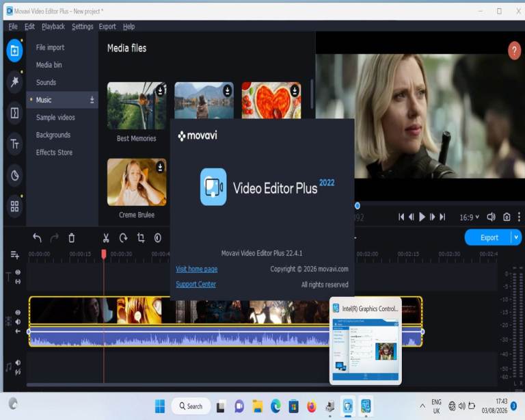Open the Help menu
Viewport: 525px width, 420px height.
tap(129, 27)
